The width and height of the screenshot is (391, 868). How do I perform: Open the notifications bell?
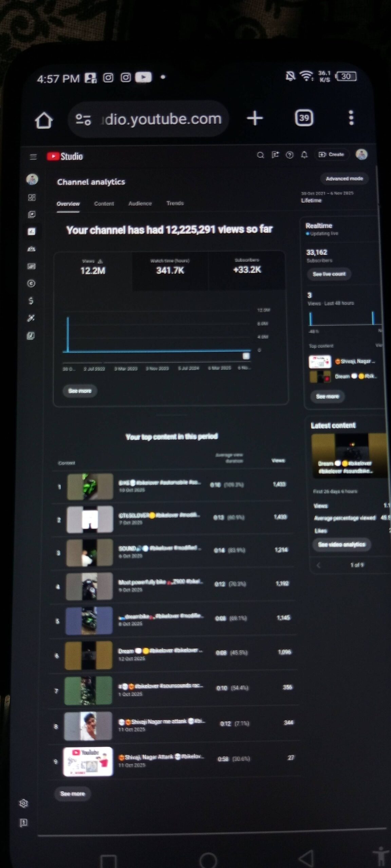[304, 155]
